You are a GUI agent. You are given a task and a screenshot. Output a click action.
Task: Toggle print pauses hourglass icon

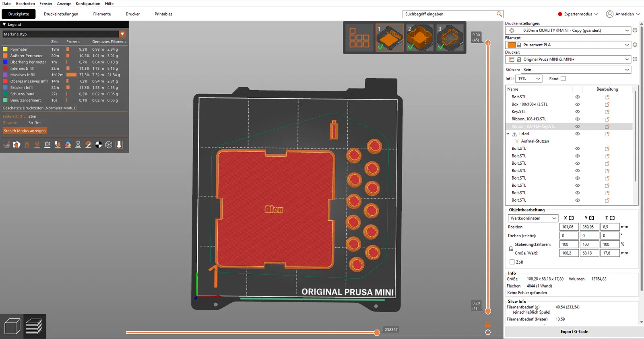tap(78, 145)
